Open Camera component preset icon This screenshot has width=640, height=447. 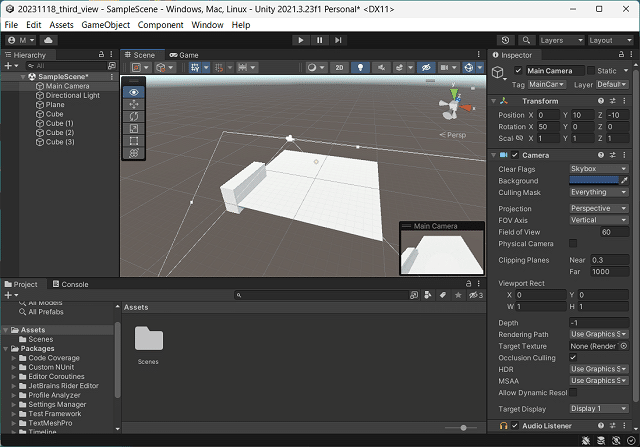(x=613, y=155)
